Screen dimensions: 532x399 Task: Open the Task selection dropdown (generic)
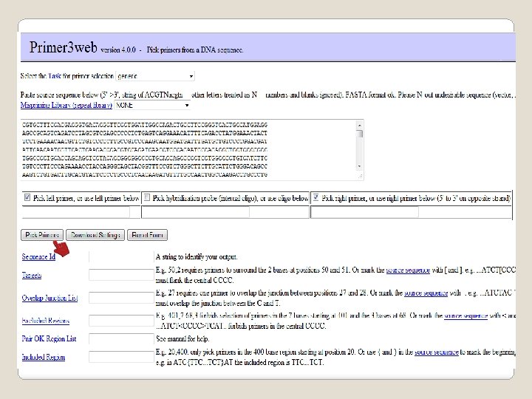(155, 76)
